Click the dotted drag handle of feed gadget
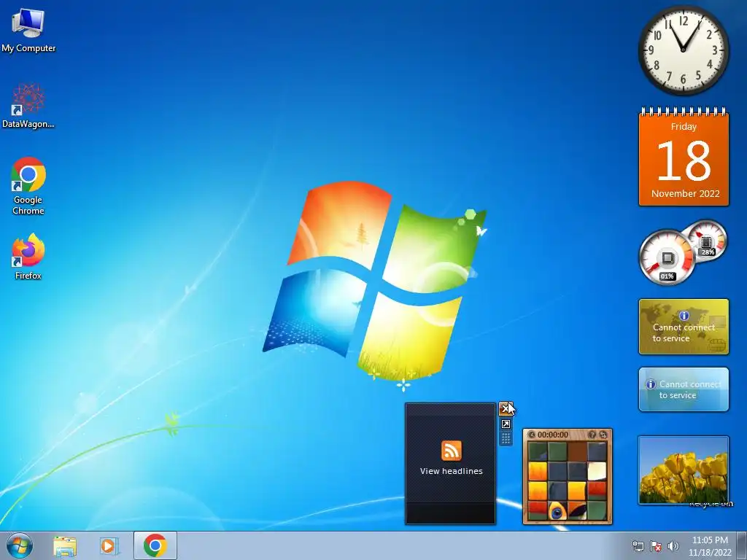Viewport: 747px width, 560px height. point(506,438)
